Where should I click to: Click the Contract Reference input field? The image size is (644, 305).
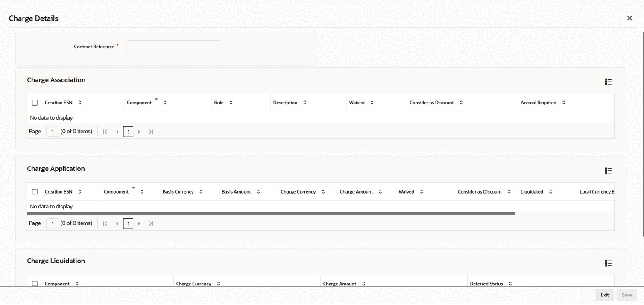click(174, 47)
